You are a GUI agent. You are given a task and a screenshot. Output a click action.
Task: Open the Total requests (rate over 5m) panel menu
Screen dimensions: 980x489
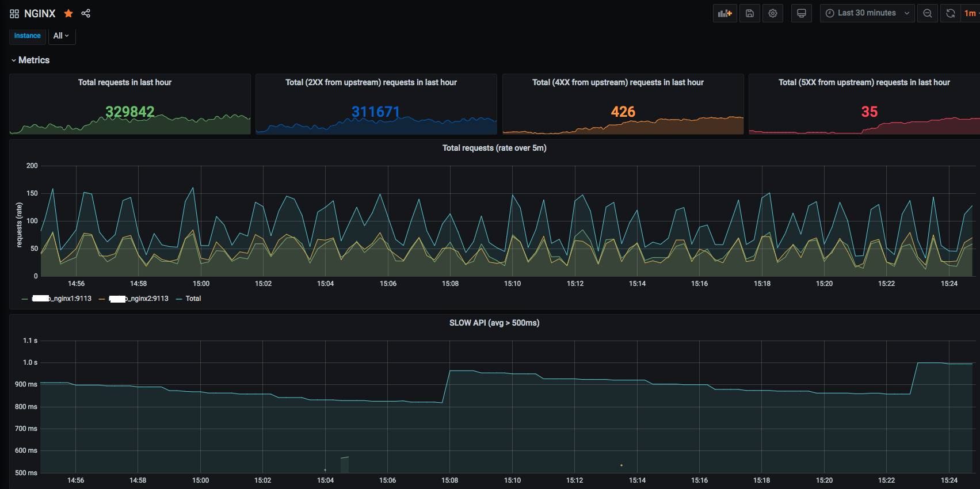click(494, 148)
